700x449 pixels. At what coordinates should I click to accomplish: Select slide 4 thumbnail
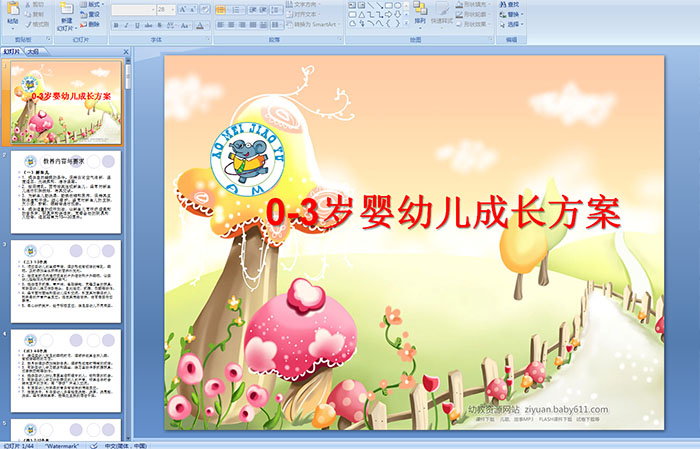[66, 371]
